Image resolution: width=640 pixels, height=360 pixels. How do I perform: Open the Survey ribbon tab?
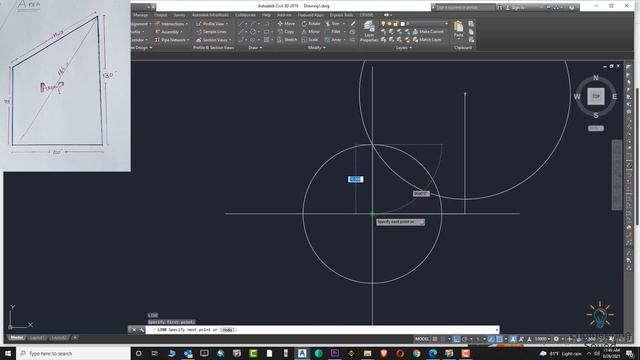point(180,15)
